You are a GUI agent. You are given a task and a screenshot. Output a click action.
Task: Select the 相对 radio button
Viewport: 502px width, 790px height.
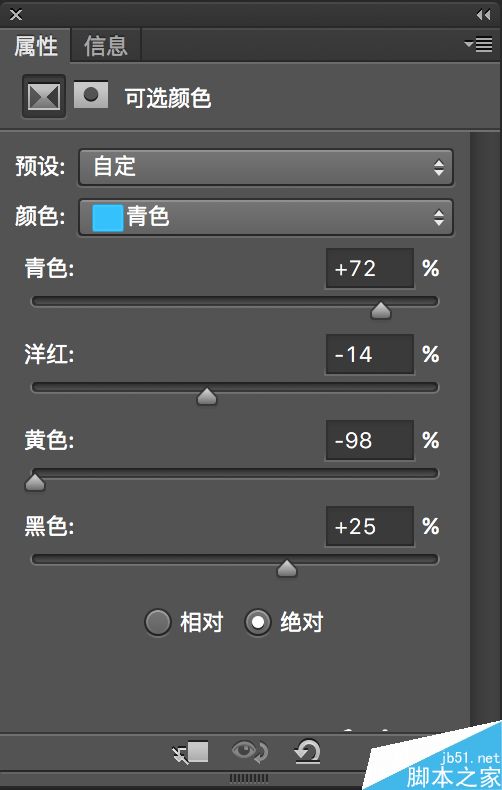158,623
